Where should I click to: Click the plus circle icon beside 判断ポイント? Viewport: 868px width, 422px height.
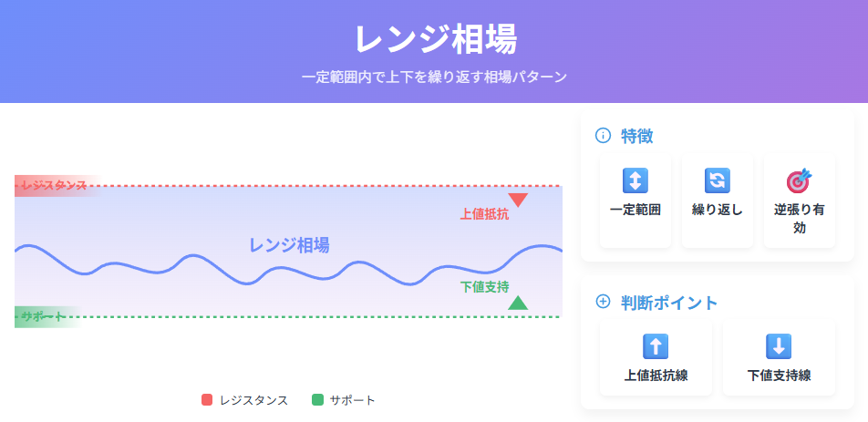click(x=603, y=302)
